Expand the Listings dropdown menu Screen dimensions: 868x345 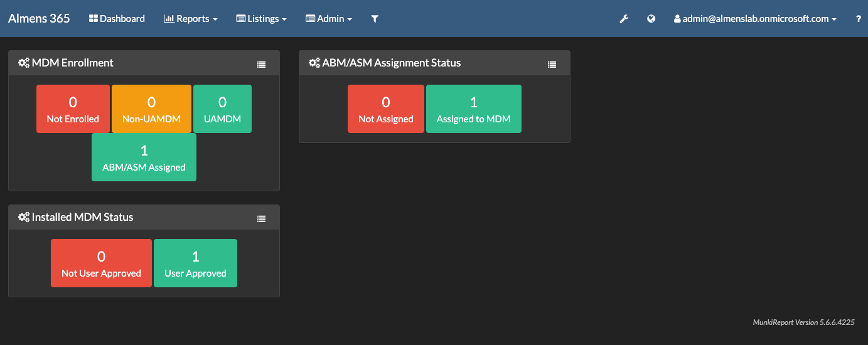click(x=261, y=19)
